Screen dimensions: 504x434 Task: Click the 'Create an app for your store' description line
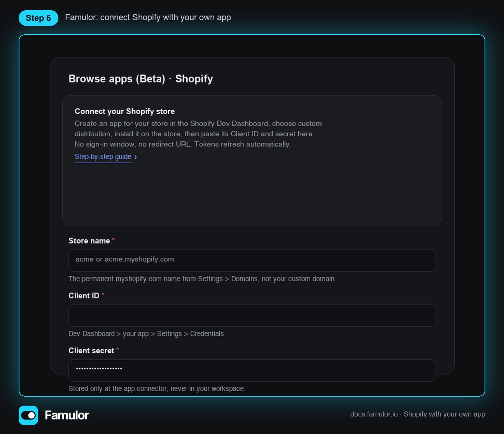pos(198,124)
